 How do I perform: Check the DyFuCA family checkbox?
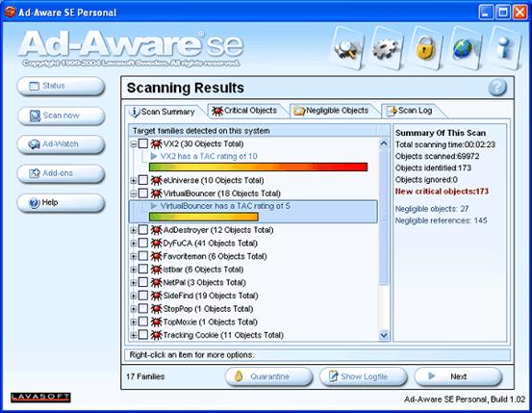click(x=143, y=243)
